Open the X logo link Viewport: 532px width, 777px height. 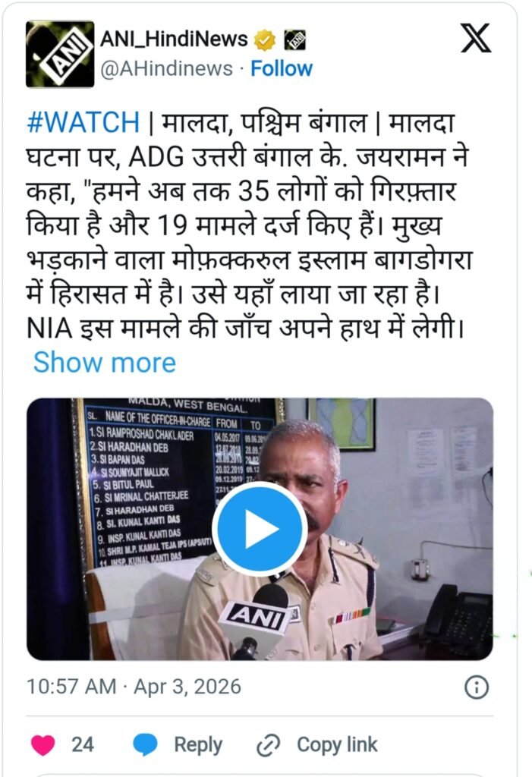click(476, 38)
